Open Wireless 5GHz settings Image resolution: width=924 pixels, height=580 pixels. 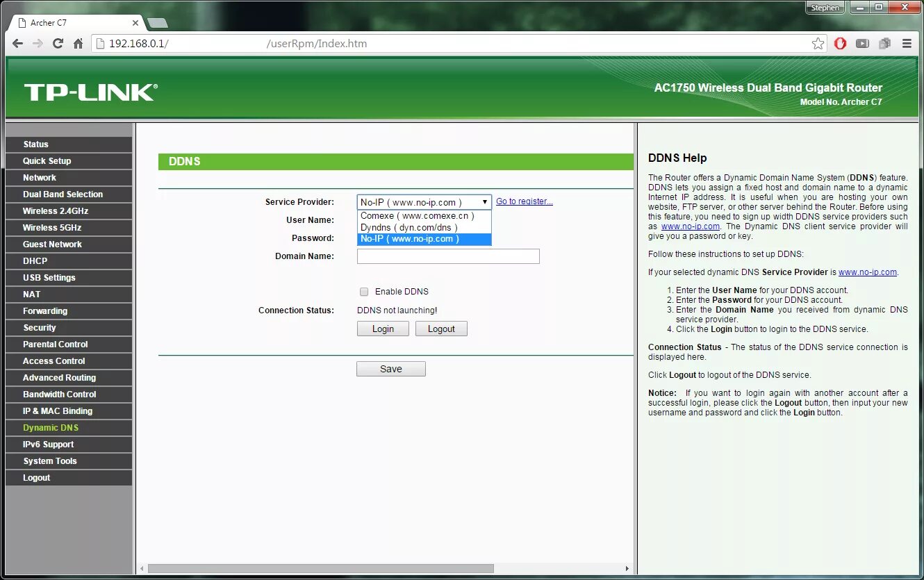[x=68, y=228]
